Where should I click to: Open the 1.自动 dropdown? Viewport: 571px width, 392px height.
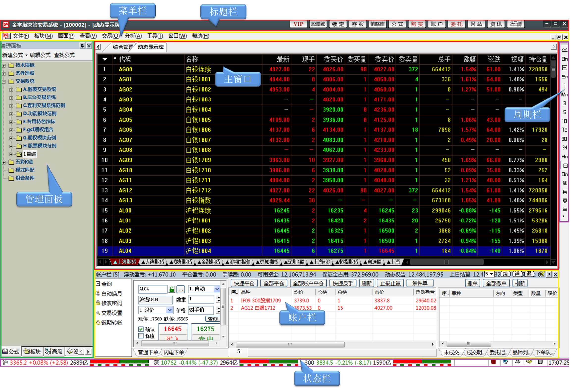pos(217,289)
